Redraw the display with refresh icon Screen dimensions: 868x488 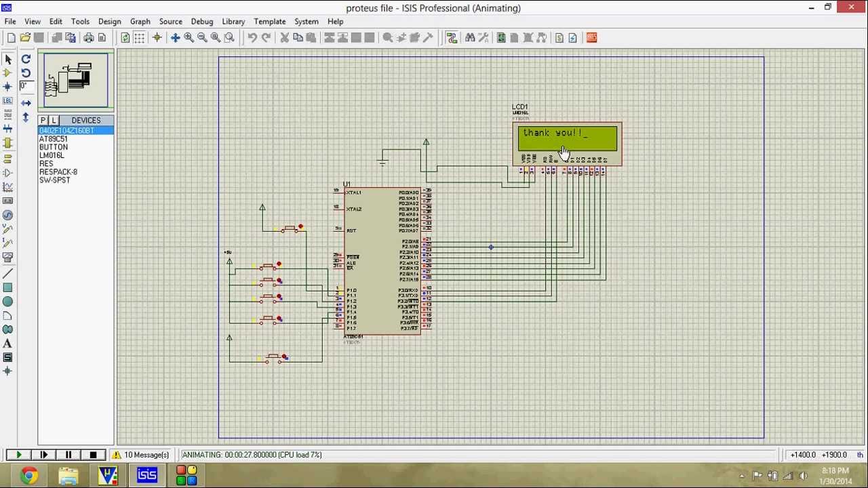coord(125,38)
